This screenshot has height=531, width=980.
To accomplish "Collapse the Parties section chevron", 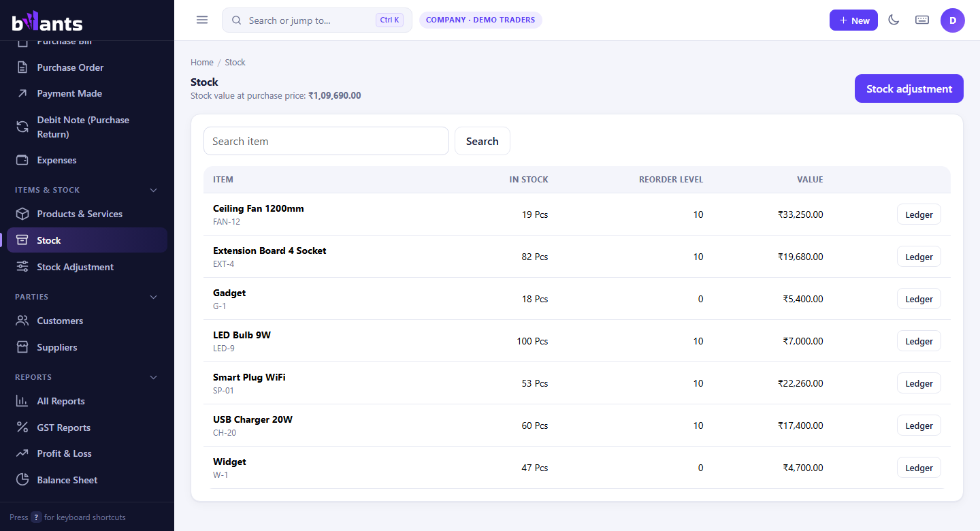I will click(x=153, y=297).
